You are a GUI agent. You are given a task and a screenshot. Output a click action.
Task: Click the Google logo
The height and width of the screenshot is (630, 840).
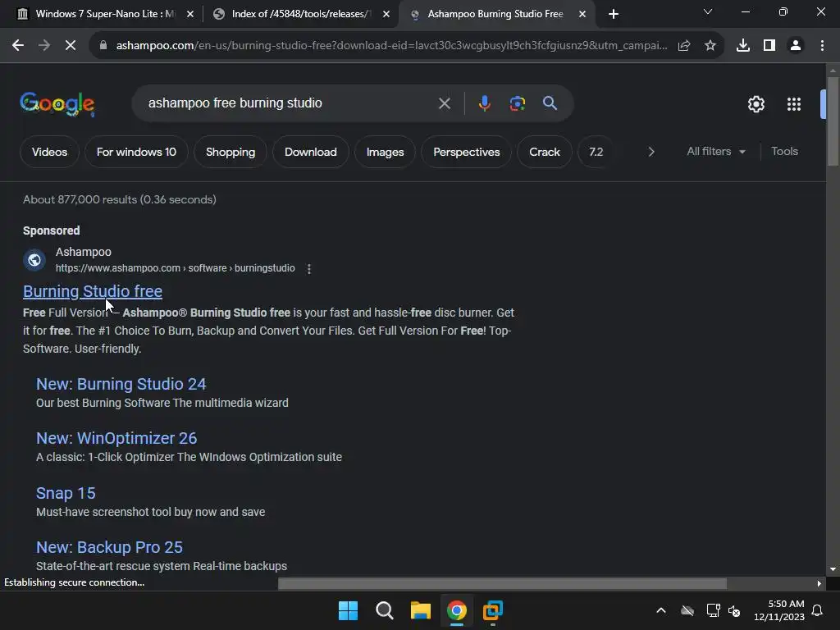click(57, 104)
